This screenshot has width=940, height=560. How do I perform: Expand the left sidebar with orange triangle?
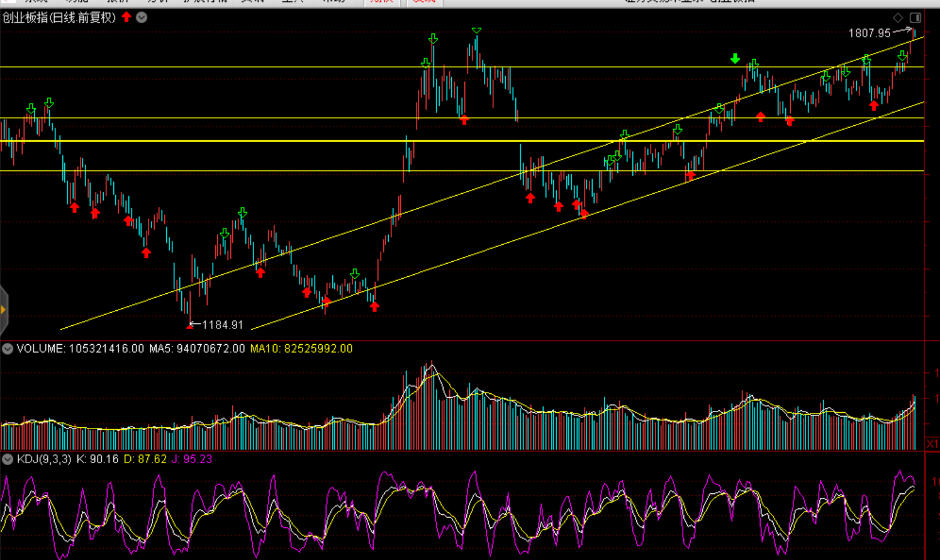pos(4,310)
